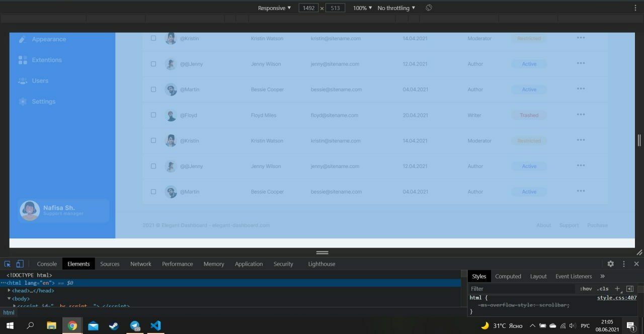The width and height of the screenshot is (644, 334).
Task: Open the Mail app from taskbar
Action: coord(93,325)
